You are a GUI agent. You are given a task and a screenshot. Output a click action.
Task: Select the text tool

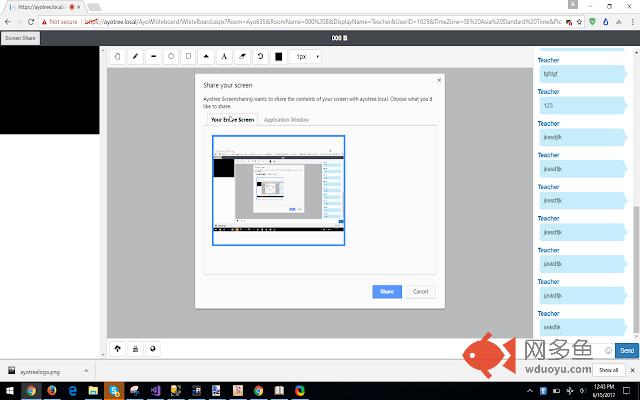pos(224,57)
